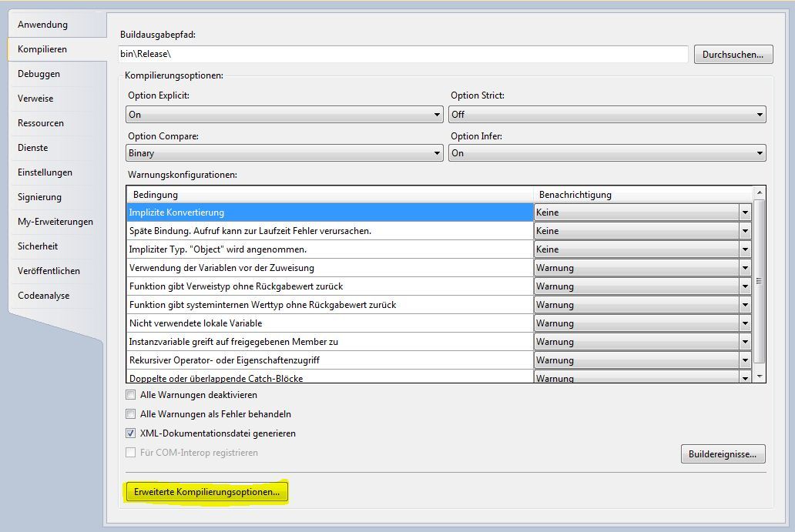Open Erweiterte Kompilierungsoptionen dialog
The height and width of the screenshot is (532, 795).
tap(206, 492)
